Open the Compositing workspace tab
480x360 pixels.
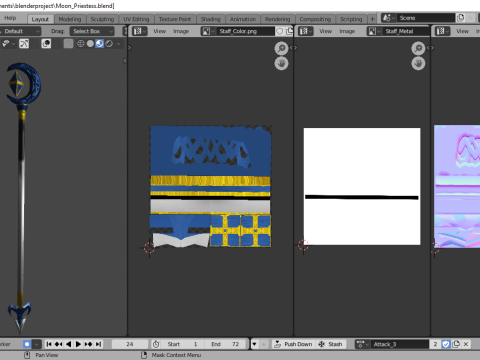pyautogui.click(x=315, y=19)
